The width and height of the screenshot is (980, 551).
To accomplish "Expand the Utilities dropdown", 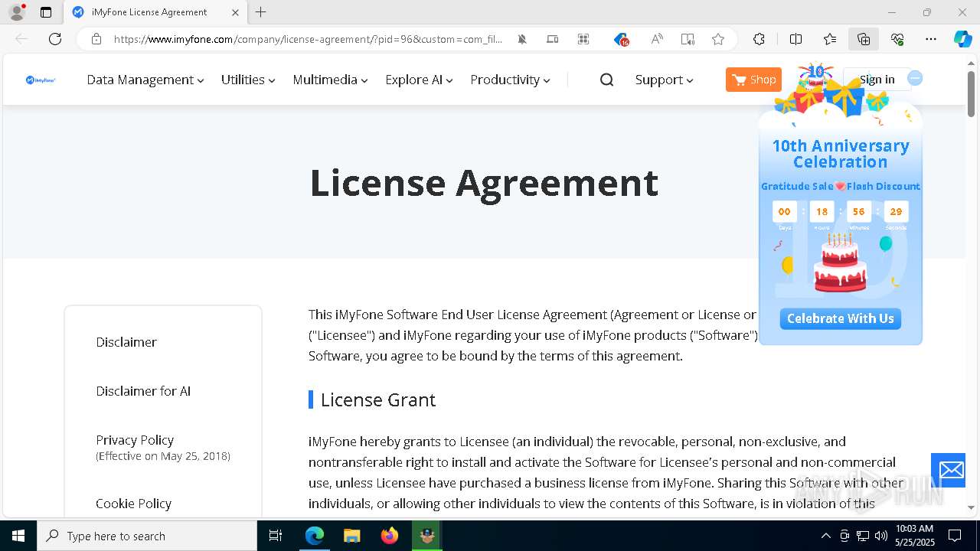I will (x=248, y=80).
